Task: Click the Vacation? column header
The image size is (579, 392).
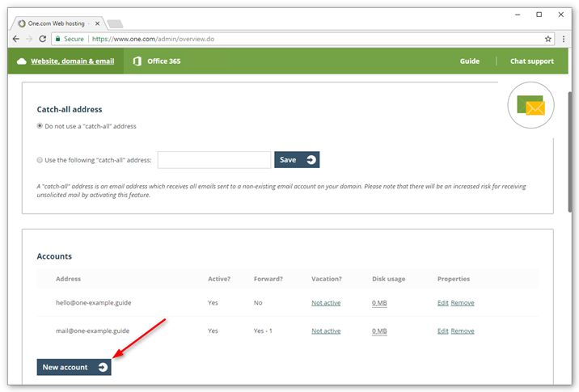Action: [x=327, y=279]
